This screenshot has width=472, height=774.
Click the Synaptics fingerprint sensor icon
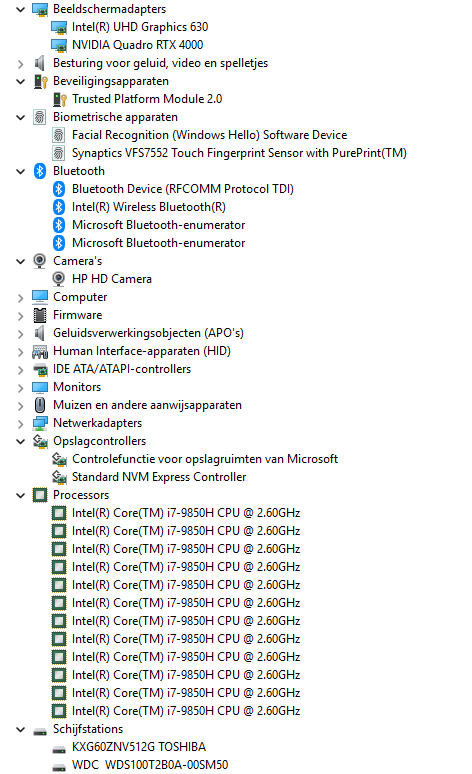coord(59,153)
